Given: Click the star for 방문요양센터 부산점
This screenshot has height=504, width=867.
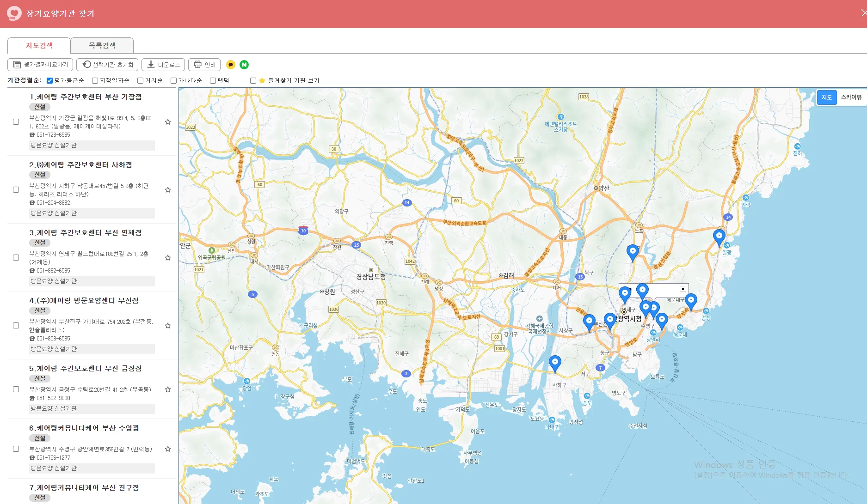Looking at the screenshot, I should click(x=168, y=326).
